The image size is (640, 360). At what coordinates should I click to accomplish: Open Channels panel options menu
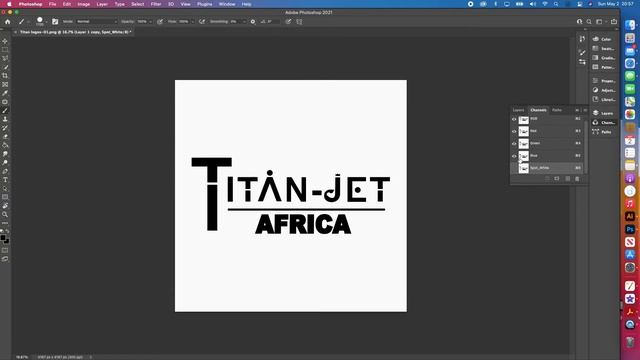[x=585, y=110]
